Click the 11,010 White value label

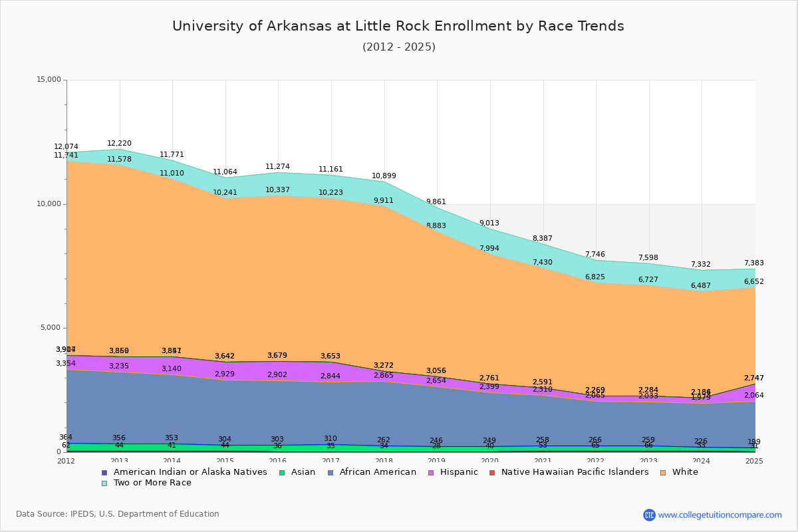pyautogui.click(x=172, y=174)
